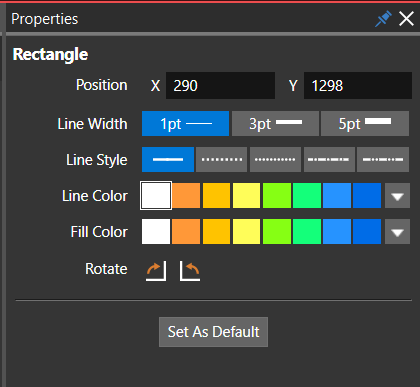
Task: Pin the Properties panel
Action: click(383, 19)
